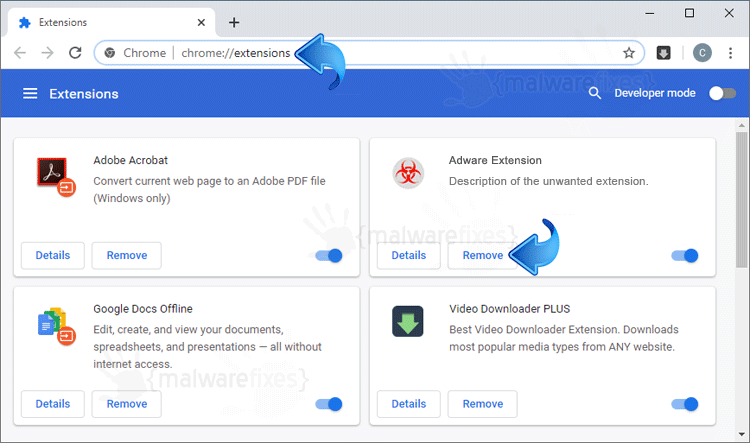Viewport: 750px width, 443px height.
Task: Minimize the Chrome window
Action: [650, 13]
